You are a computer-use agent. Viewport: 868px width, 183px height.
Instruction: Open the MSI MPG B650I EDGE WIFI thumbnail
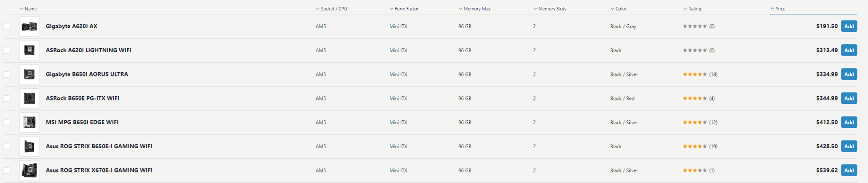(29, 123)
